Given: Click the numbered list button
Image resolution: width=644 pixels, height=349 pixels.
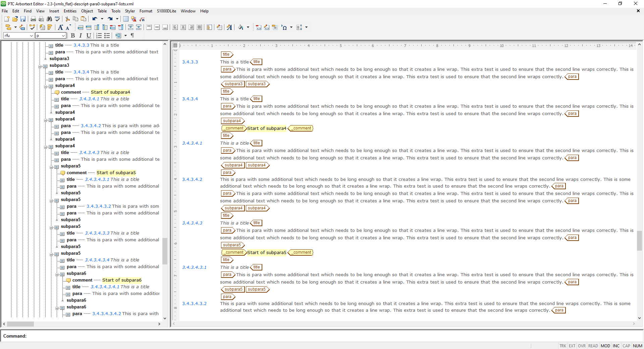Looking at the screenshot, I should [99, 36].
